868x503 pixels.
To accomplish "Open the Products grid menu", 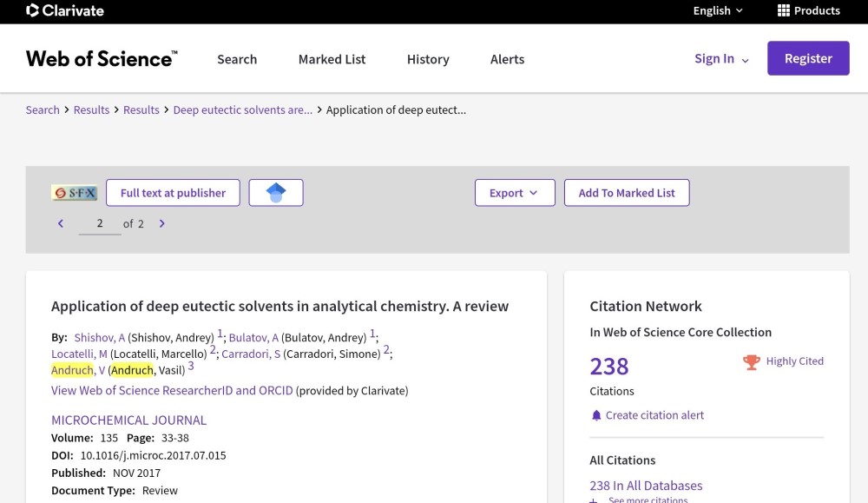I will coord(808,10).
